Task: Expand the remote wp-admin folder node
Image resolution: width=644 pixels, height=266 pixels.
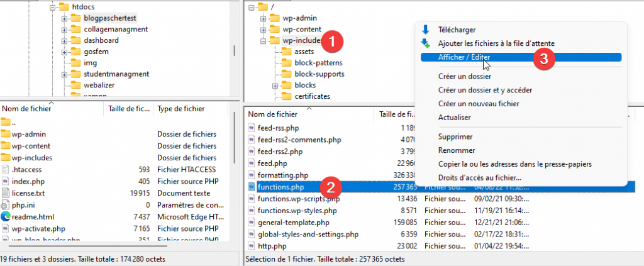Action: [x=263, y=18]
